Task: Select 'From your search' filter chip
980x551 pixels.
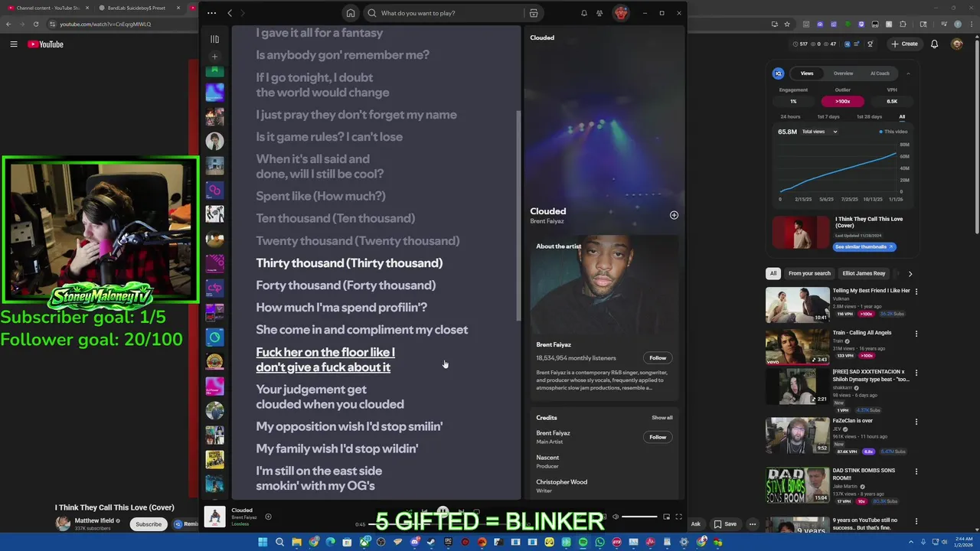Action: (x=809, y=273)
